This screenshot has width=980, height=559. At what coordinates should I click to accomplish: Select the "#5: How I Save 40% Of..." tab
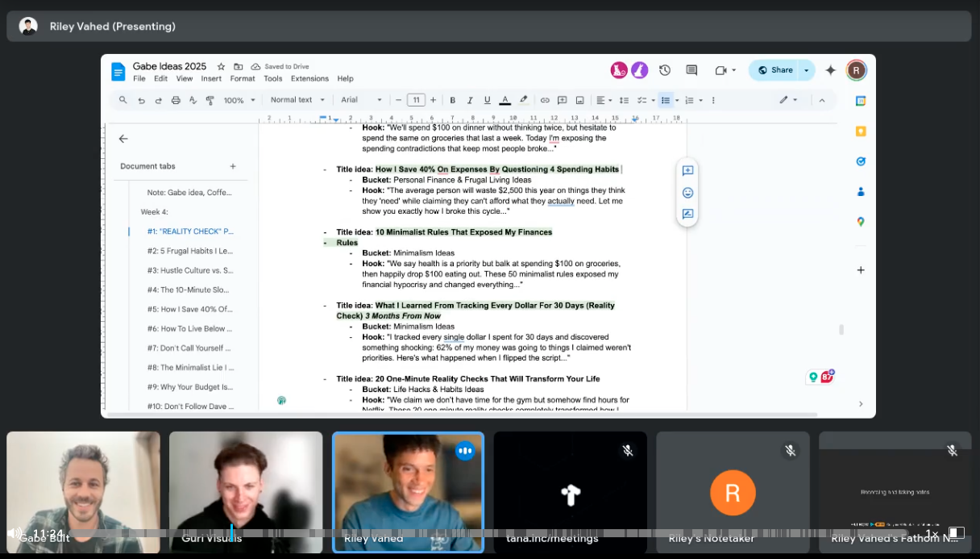[x=190, y=309]
